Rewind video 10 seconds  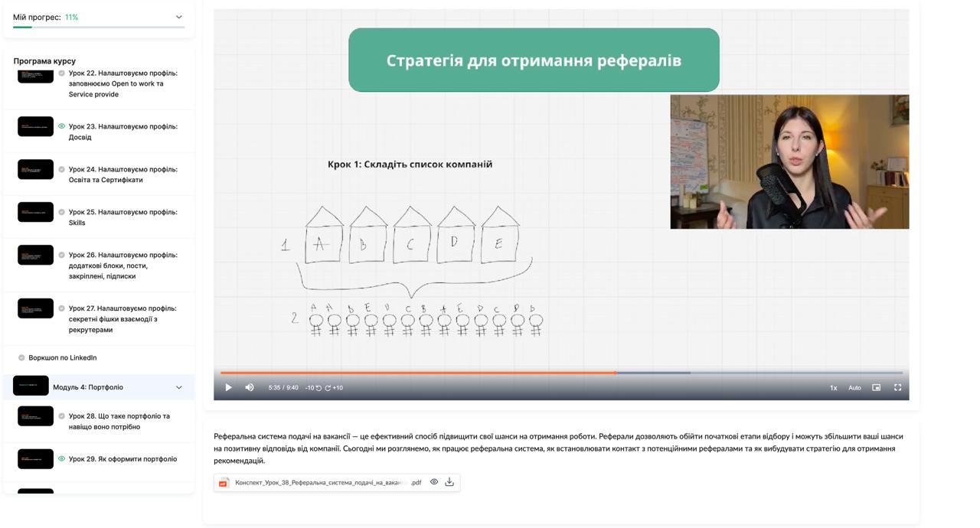click(x=313, y=388)
